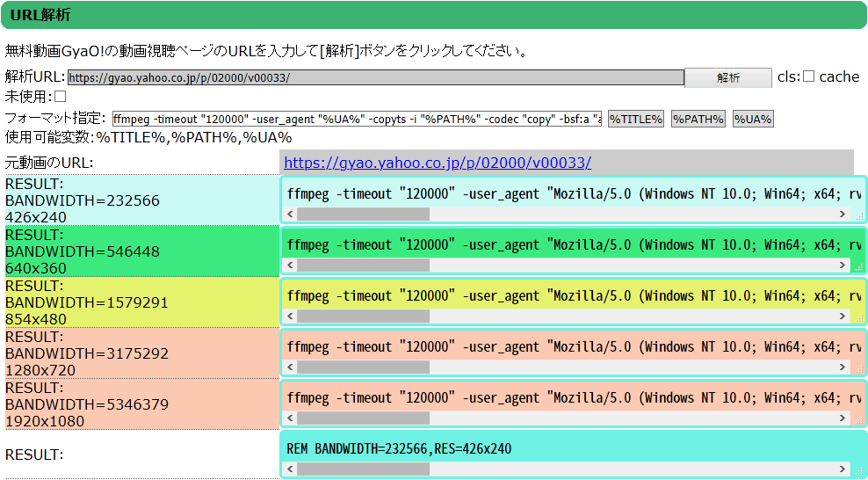The image size is (868, 480).
Task: Click scrollbar thumb in 1920x1080 row
Action: point(363,418)
